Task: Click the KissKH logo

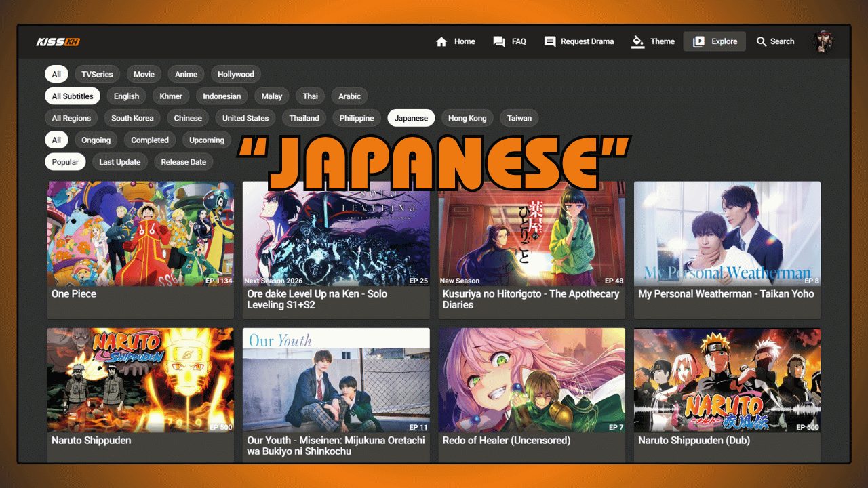Action: (x=59, y=41)
